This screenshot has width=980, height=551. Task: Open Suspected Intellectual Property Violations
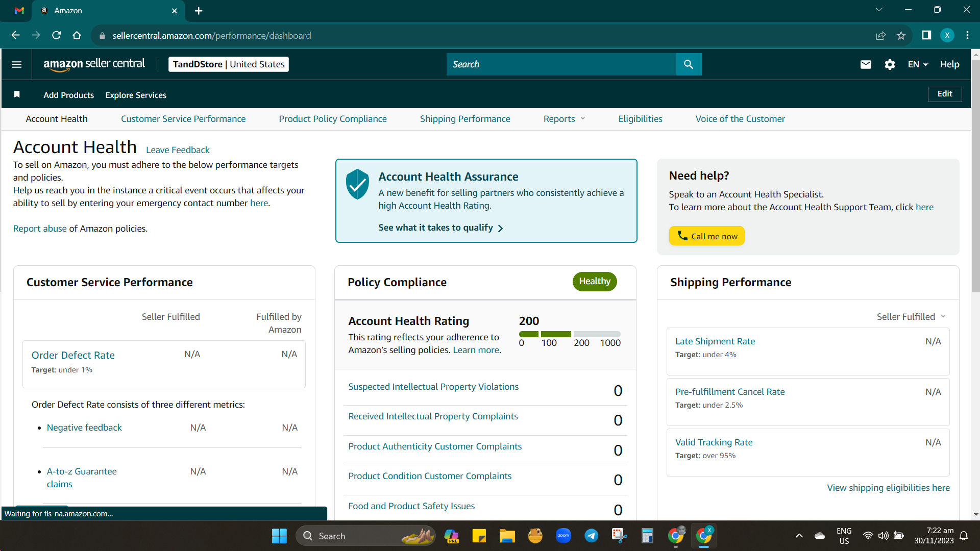(433, 387)
